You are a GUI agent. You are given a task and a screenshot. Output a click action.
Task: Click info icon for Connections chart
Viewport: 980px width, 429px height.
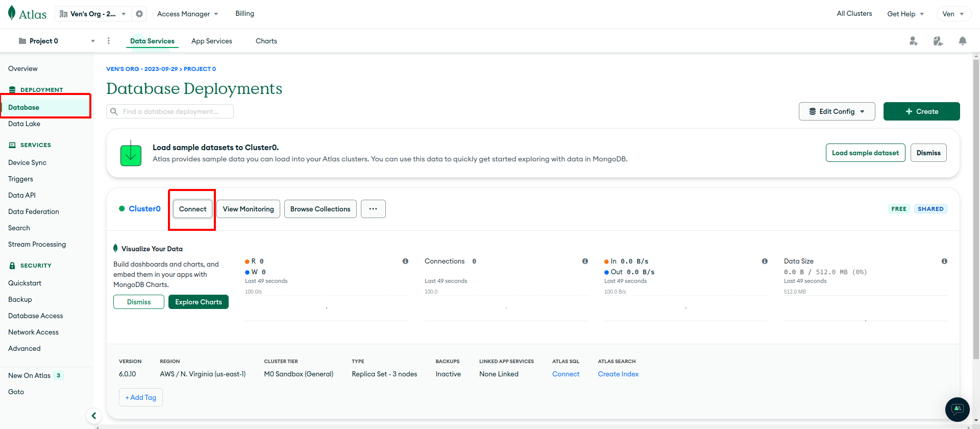[585, 261]
